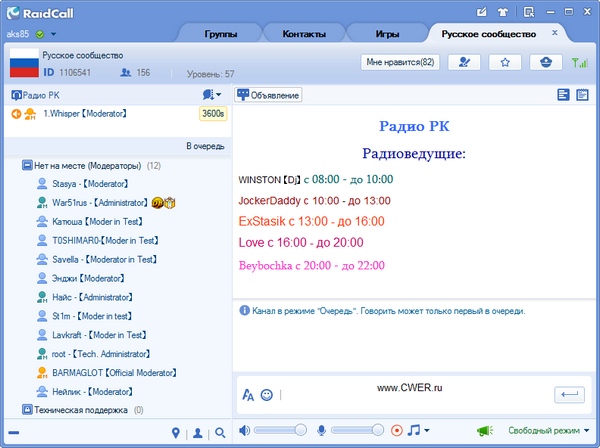Toggle the microphone mute icon

pos(322,430)
